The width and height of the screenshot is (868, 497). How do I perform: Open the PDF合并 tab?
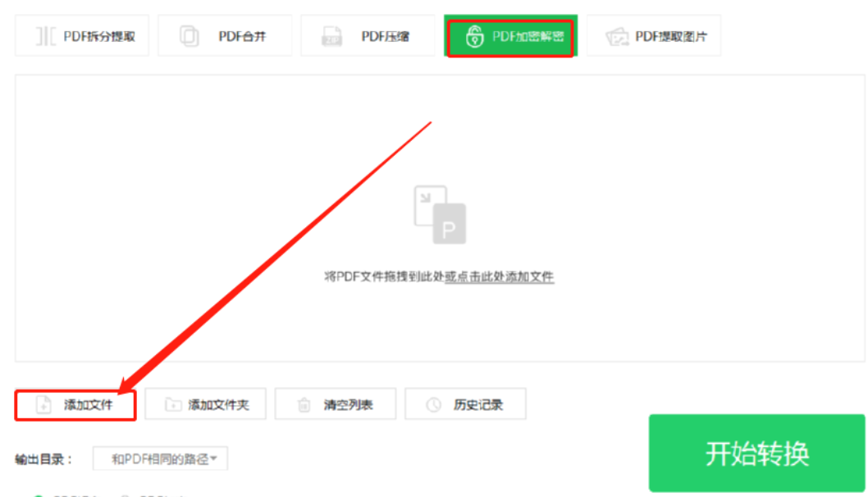(x=225, y=36)
